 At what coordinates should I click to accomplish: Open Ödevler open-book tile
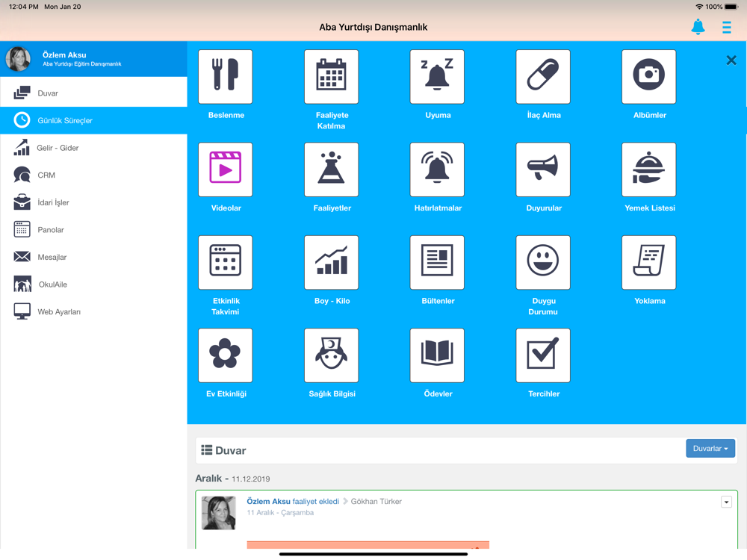click(x=437, y=355)
